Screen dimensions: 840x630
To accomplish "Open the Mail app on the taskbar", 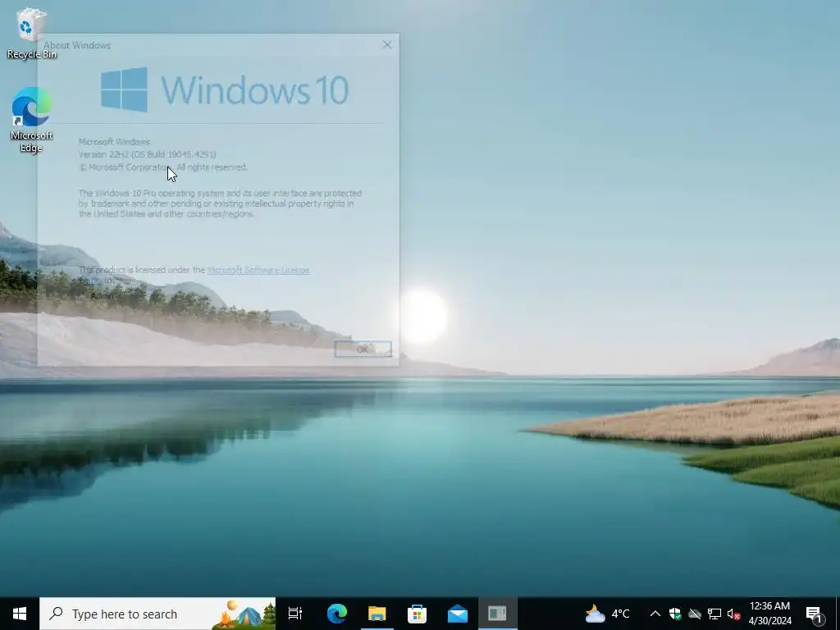I will [x=458, y=614].
